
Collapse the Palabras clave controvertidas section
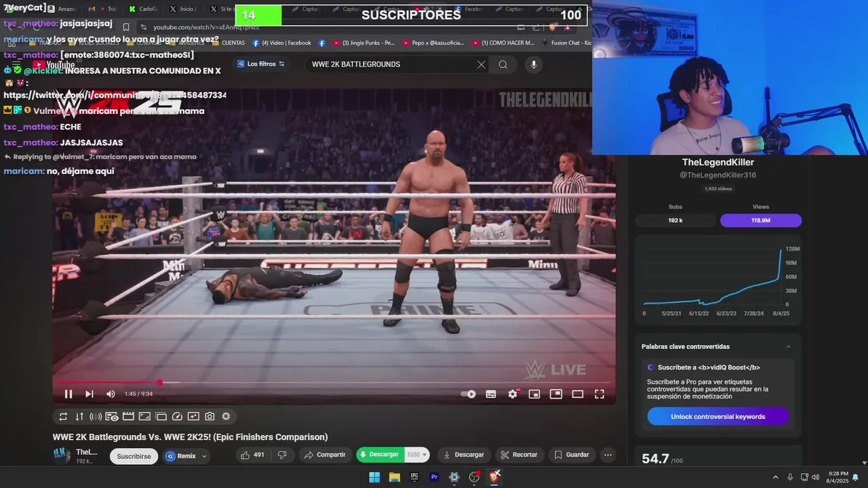click(x=788, y=346)
